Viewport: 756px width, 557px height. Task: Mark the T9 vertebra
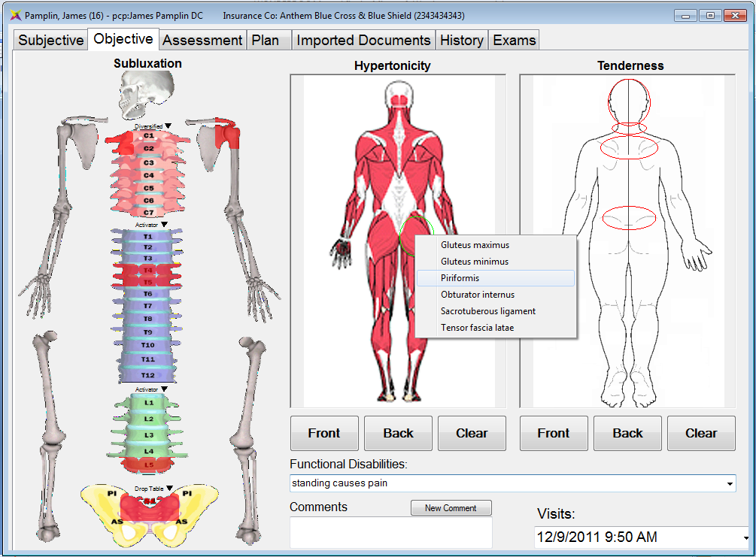[147, 332]
